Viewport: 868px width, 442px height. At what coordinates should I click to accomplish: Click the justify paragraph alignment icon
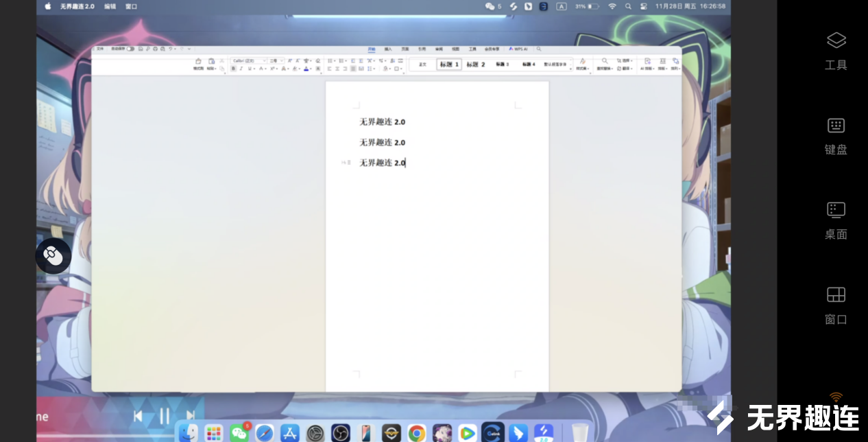coord(353,69)
